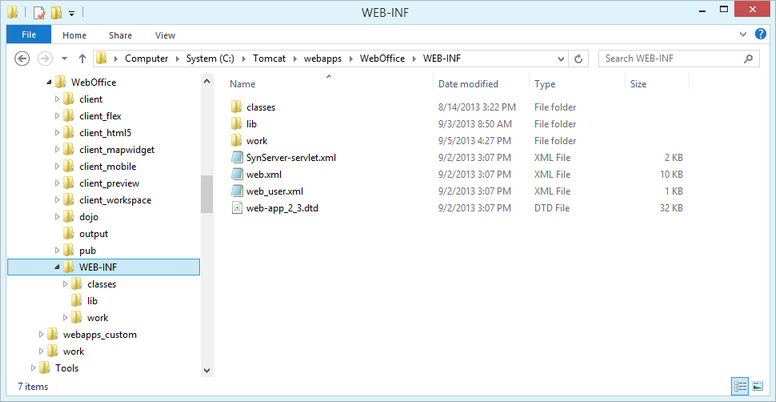Expand the client_mapwidget tree node
This screenshot has width=776, height=402.
[57, 150]
